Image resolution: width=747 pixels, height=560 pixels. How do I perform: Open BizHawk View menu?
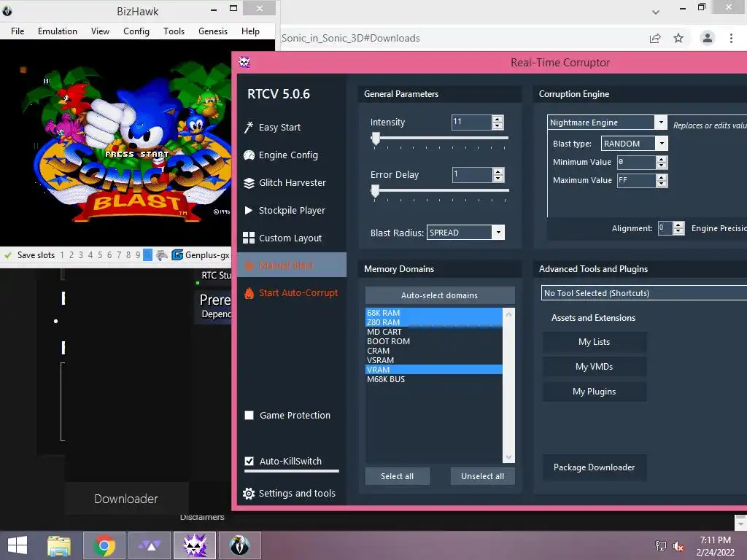(x=100, y=31)
